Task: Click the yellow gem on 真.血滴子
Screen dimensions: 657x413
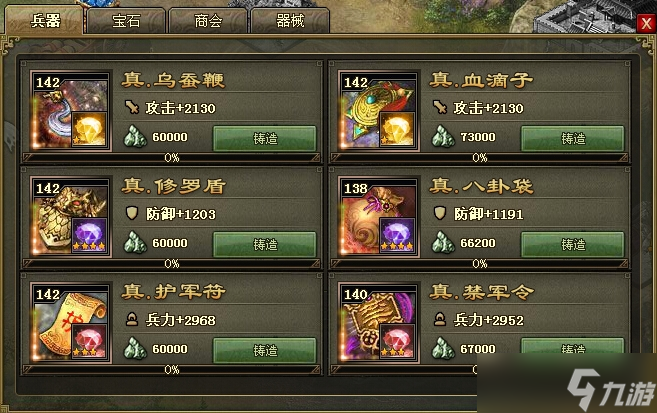Action: point(397,129)
